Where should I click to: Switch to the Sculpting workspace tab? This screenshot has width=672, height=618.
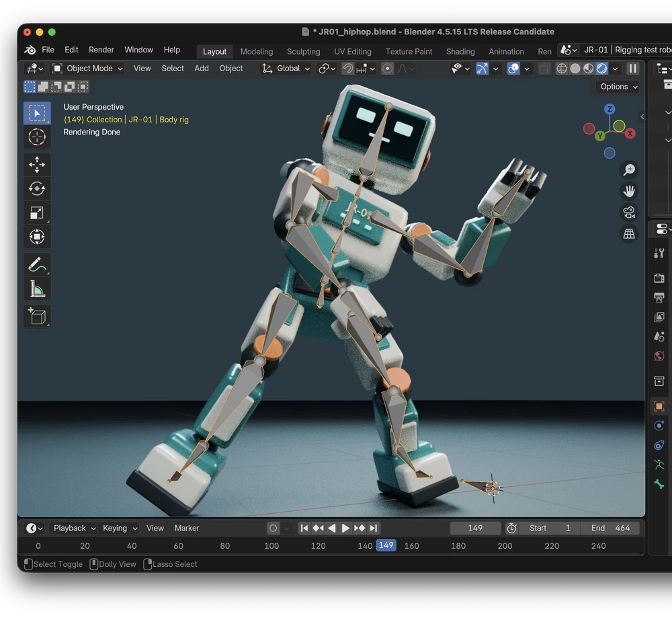(304, 52)
